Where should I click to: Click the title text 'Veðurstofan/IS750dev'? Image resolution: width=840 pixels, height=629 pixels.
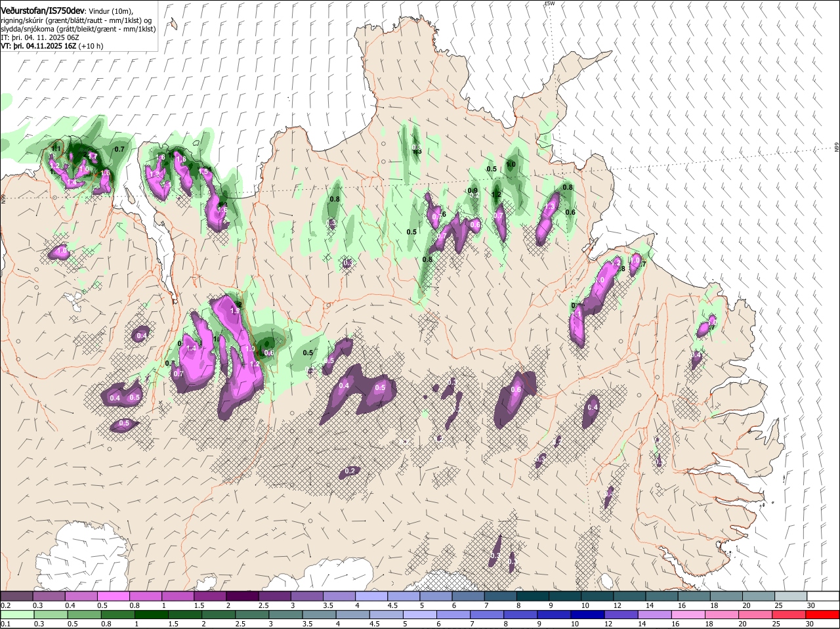[x=43, y=11]
